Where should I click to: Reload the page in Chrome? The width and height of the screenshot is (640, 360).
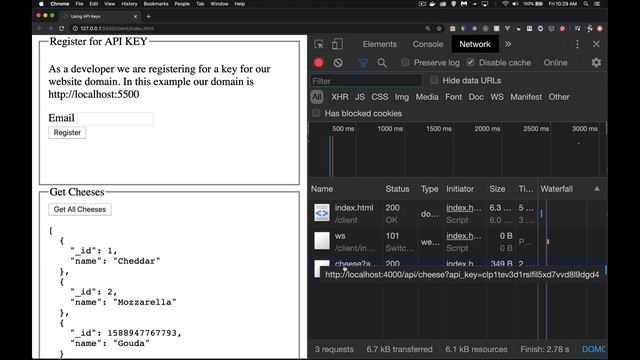[x=62, y=29]
